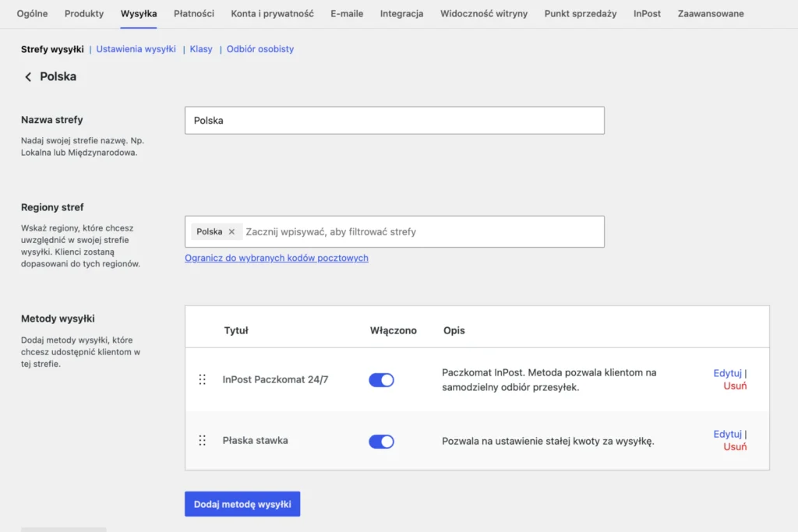Open the Ogólne settings tab
Screen dimensions: 798x532
[32, 14]
